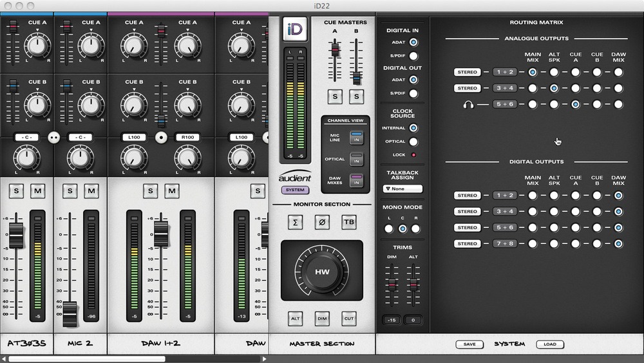Click Cue Master A fader
The image size is (644, 363).
335,50
